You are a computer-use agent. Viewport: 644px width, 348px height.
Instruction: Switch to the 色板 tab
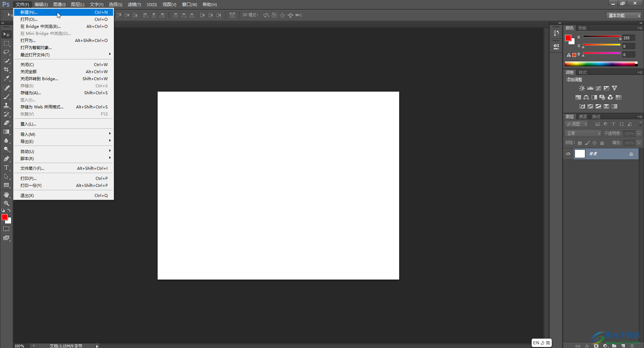coord(583,28)
